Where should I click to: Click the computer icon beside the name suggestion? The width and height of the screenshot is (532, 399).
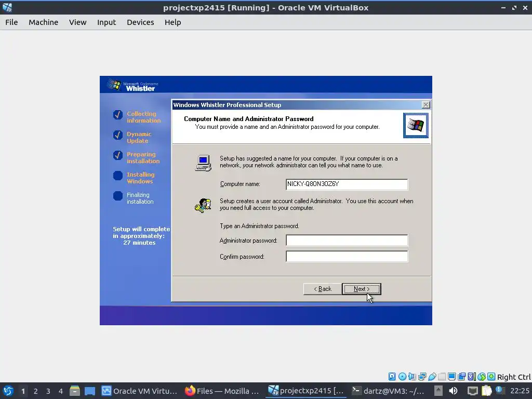[x=203, y=163]
